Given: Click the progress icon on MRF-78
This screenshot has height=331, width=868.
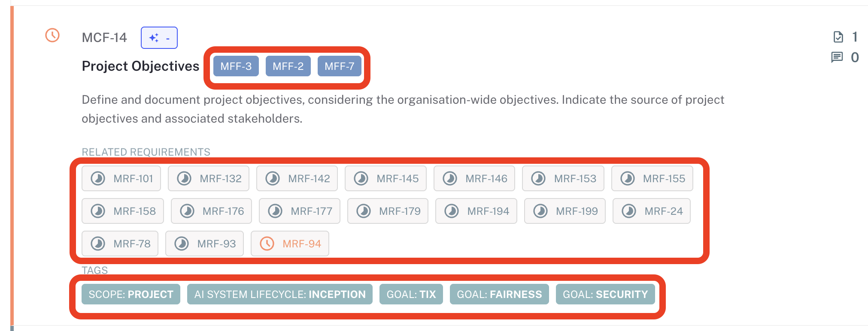Looking at the screenshot, I should point(98,244).
